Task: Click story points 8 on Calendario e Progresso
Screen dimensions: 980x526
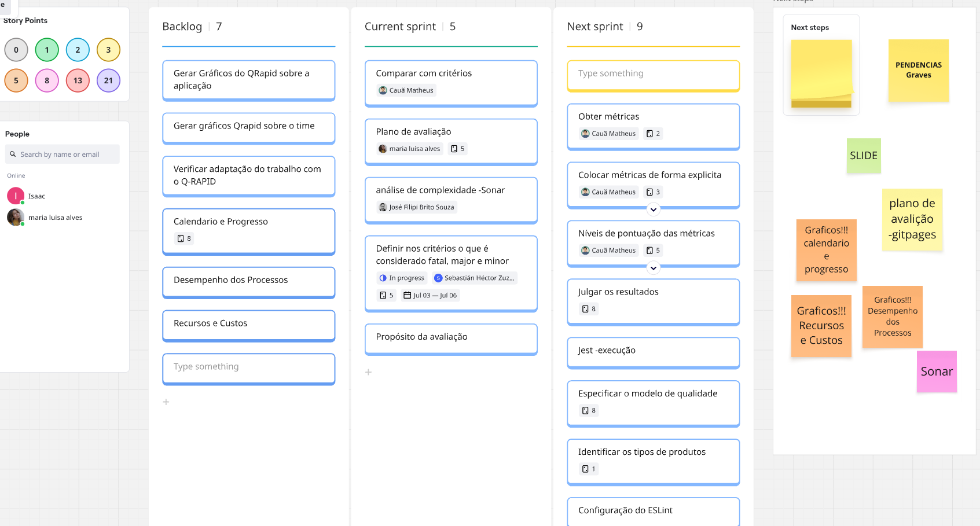Action: tap(184, 238)
